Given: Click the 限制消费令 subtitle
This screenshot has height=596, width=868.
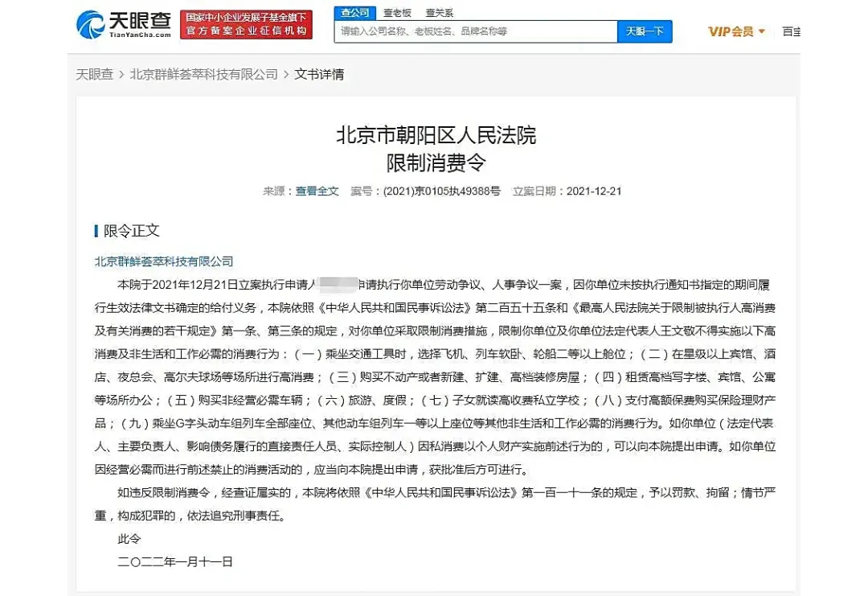Looking at the screenshot, I should click(x=436, y=162).
